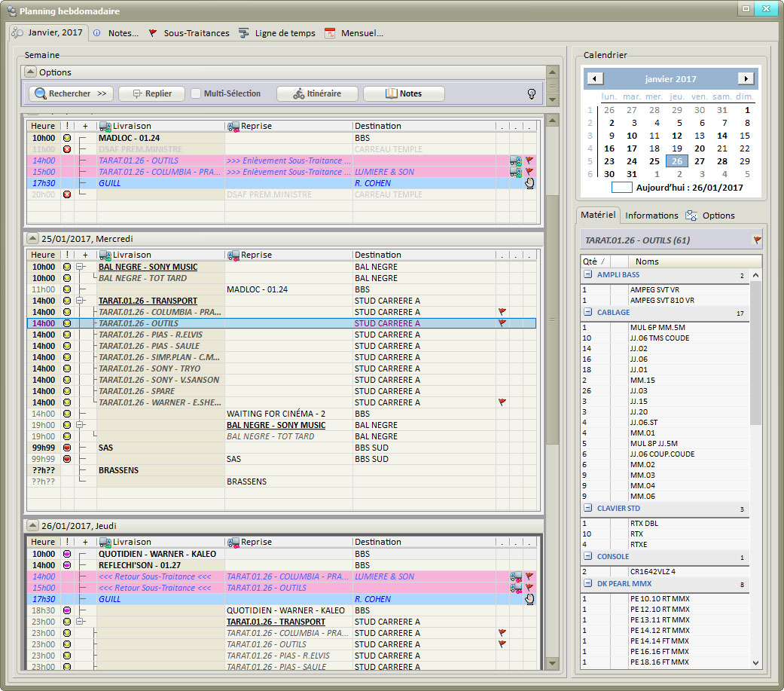Collapse the CABLAGE equipment group

point(587,312)
